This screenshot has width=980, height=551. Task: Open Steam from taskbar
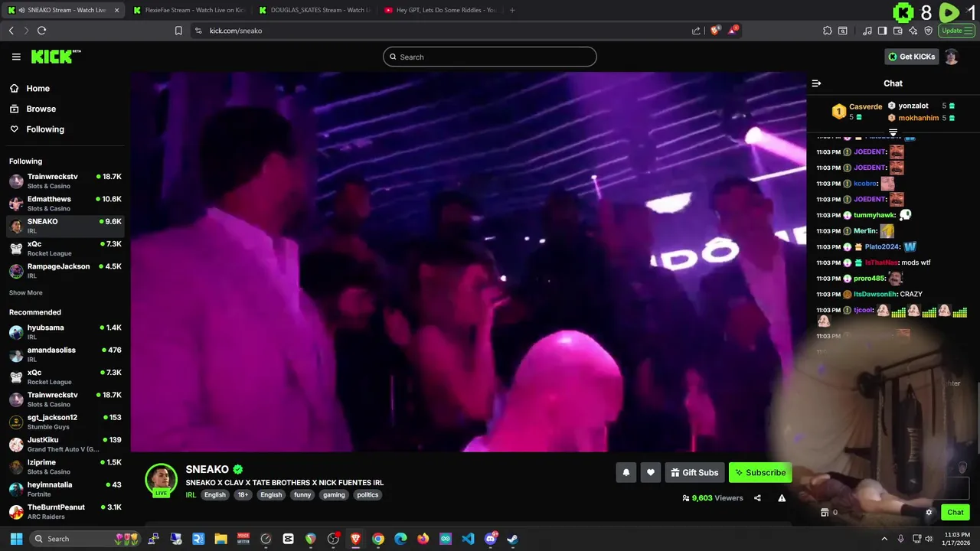coord(512,539)
